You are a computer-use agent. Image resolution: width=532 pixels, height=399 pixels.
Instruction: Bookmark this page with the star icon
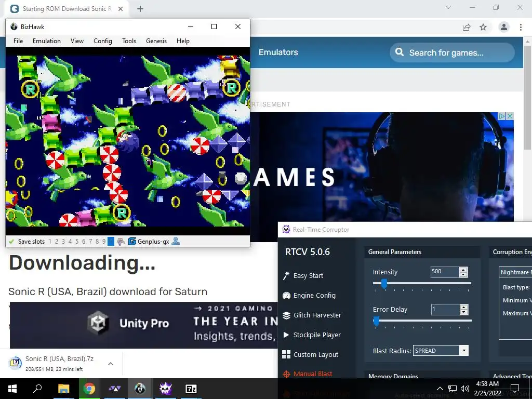click(483, 27)
